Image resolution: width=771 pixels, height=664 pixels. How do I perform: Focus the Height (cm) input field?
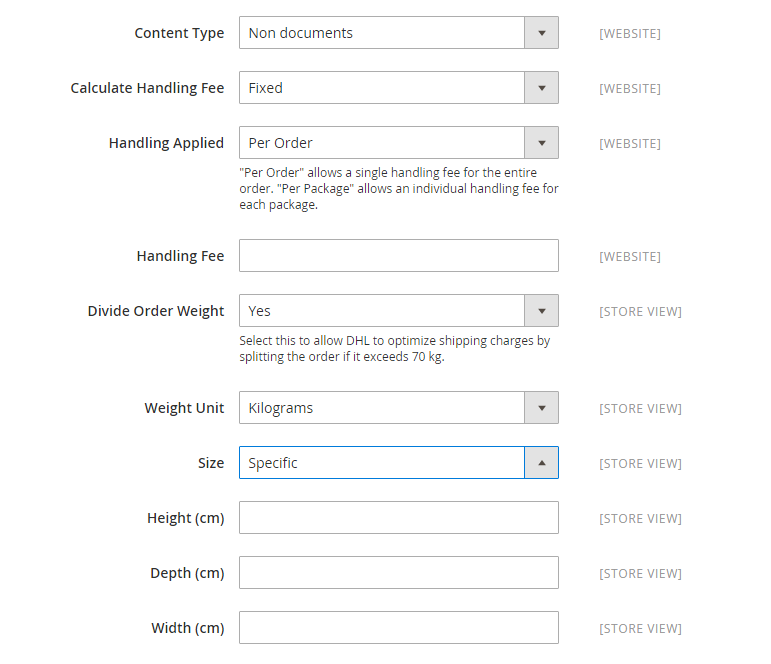(399, 518)
